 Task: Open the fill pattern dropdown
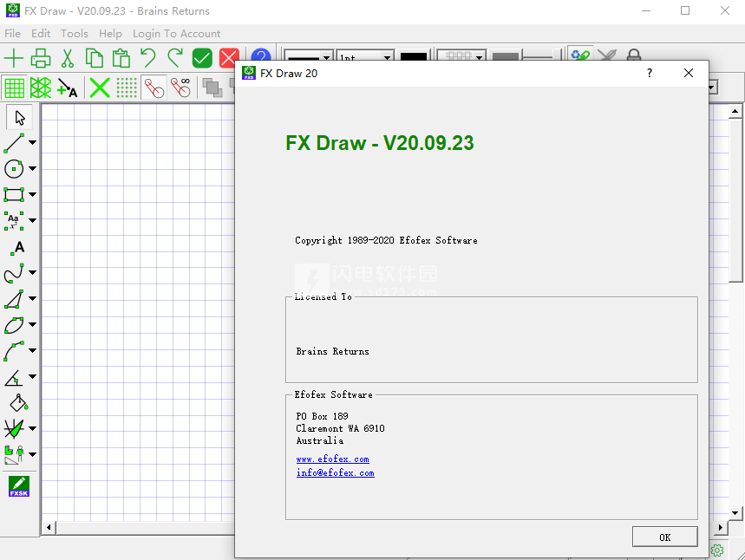479,57
